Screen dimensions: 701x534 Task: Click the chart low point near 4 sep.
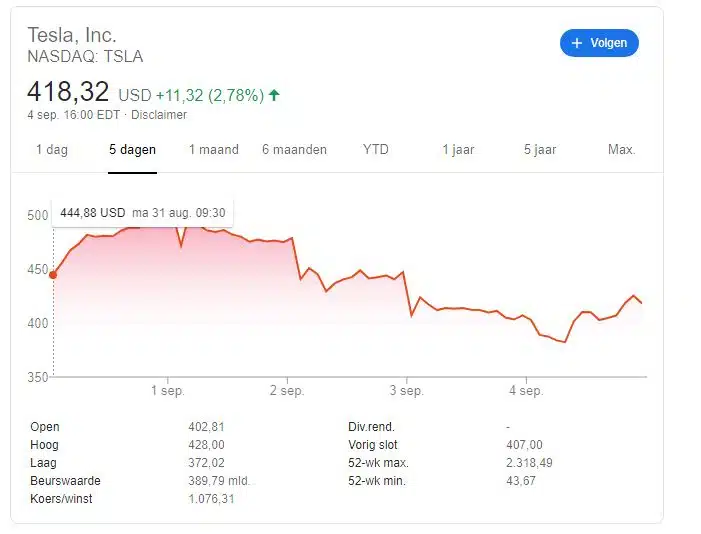(565, 342)
